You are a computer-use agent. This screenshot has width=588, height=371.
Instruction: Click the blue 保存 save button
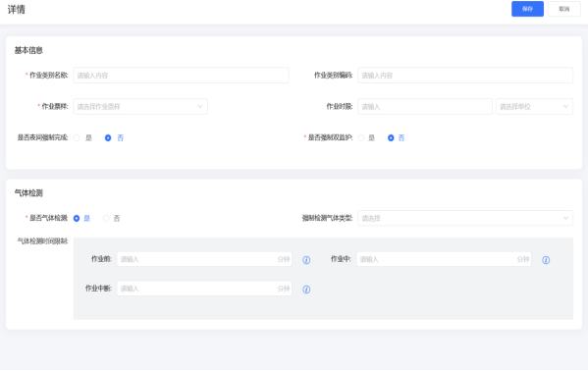coord(527,9)
